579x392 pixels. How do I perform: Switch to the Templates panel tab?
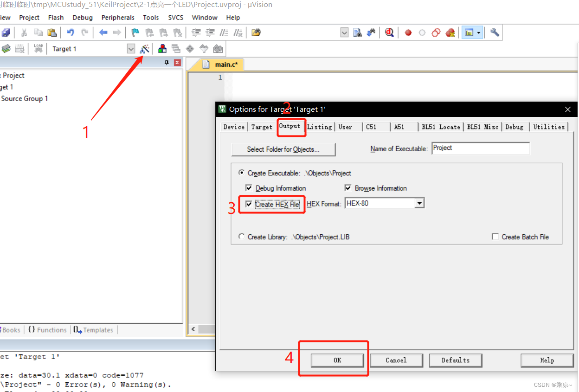tap(93, 330)
